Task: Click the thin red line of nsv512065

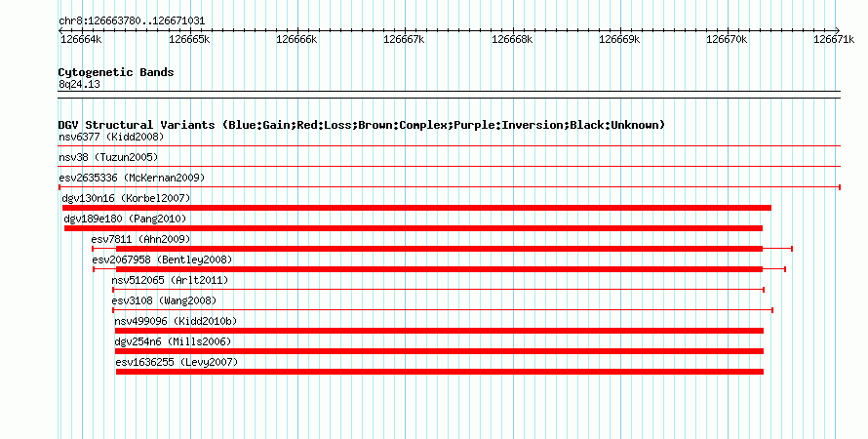Action: pos(439,290)
